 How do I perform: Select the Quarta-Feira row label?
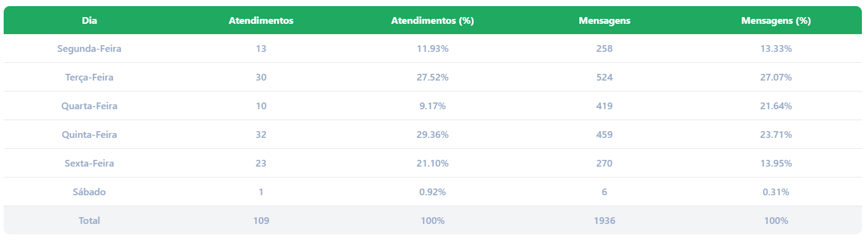89,106
